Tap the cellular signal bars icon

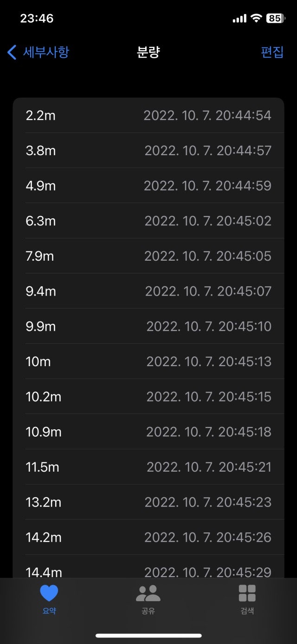[239, 19]
